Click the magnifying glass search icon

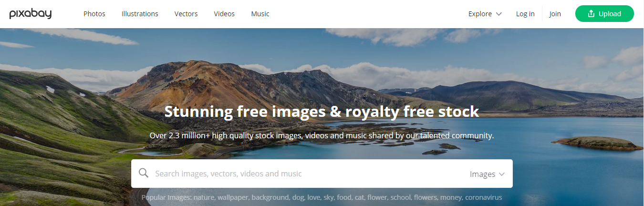tap(143, 173)
